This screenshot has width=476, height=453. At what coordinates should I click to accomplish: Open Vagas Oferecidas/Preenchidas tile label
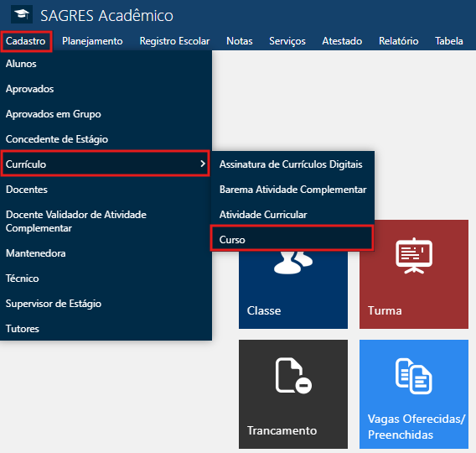coord(416,426)
